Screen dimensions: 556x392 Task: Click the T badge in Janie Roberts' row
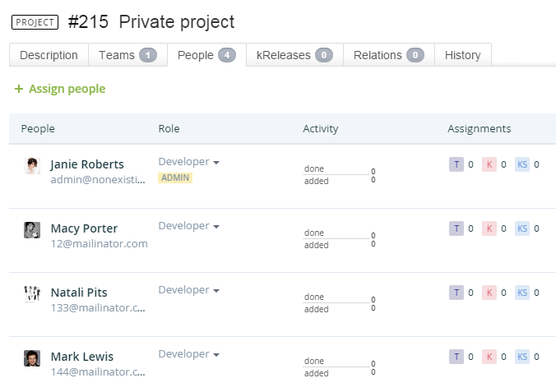click(x=456, y=164)
